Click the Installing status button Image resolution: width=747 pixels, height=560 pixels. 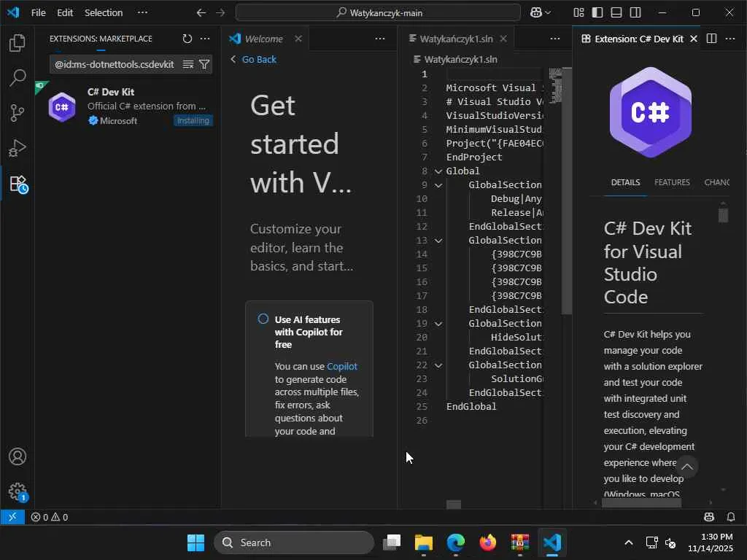(193, 121)
